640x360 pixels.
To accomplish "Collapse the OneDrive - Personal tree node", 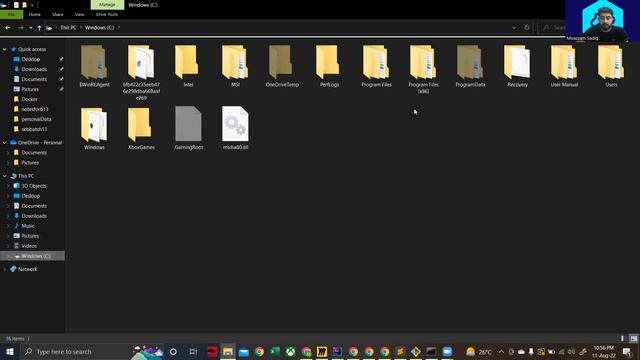I will click(x=4, y=143).
